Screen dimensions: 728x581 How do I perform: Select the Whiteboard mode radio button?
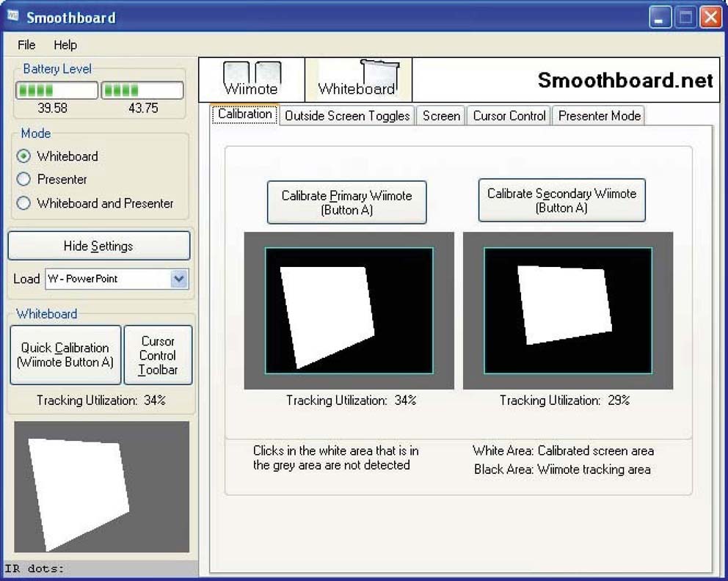tap(23, 156)
